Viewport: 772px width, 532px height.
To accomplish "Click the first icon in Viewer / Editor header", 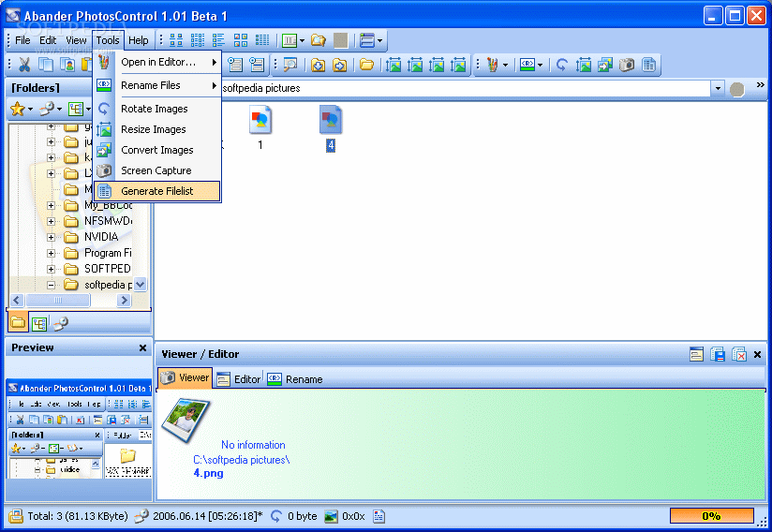I will (x=696, y=354).
